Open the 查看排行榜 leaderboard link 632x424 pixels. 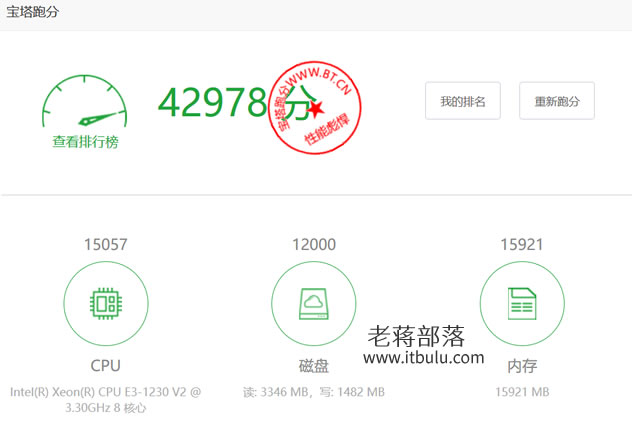click(x=85, y=142)
